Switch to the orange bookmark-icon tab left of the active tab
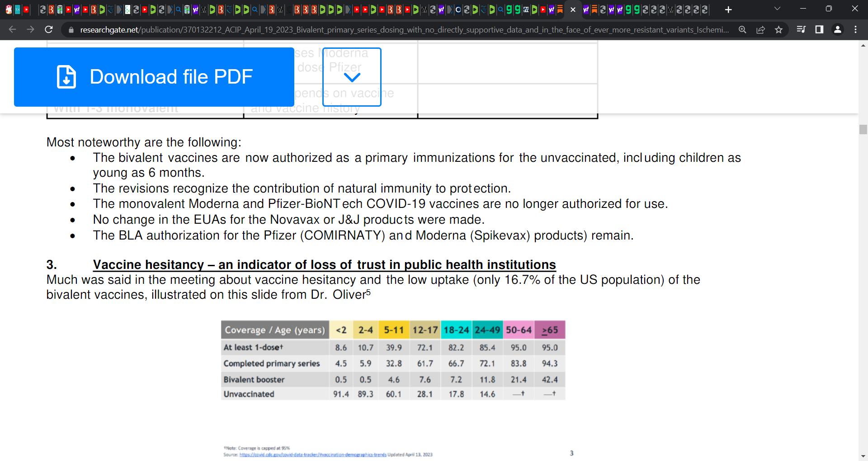 coord(560,9)
